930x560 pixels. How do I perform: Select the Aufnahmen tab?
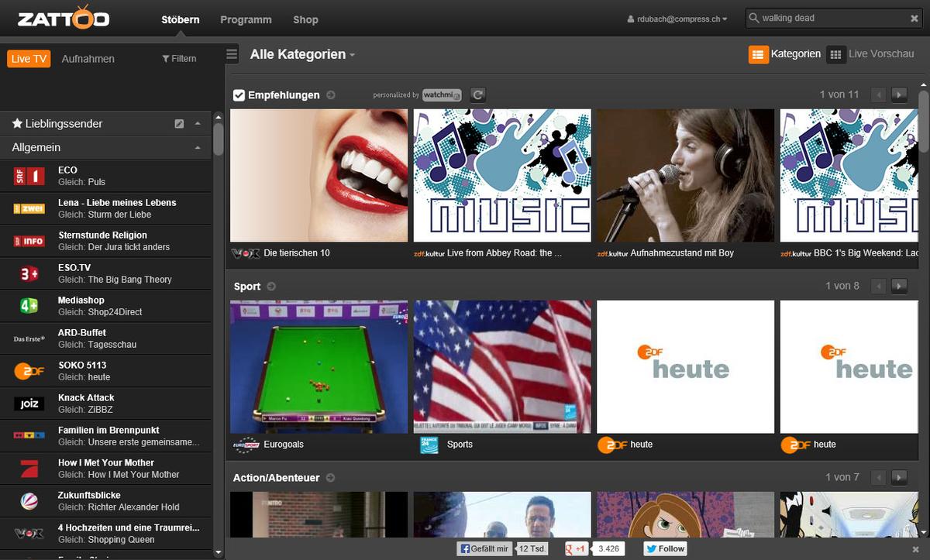pyautogui.click(x=88, y=59)
